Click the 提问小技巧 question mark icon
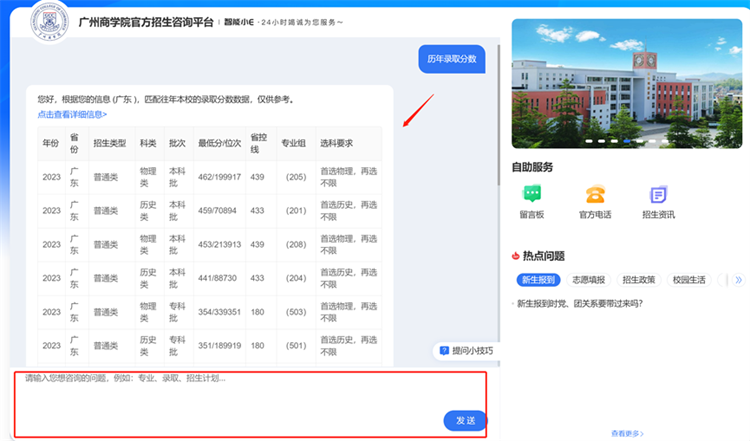 tap(444, 351)
